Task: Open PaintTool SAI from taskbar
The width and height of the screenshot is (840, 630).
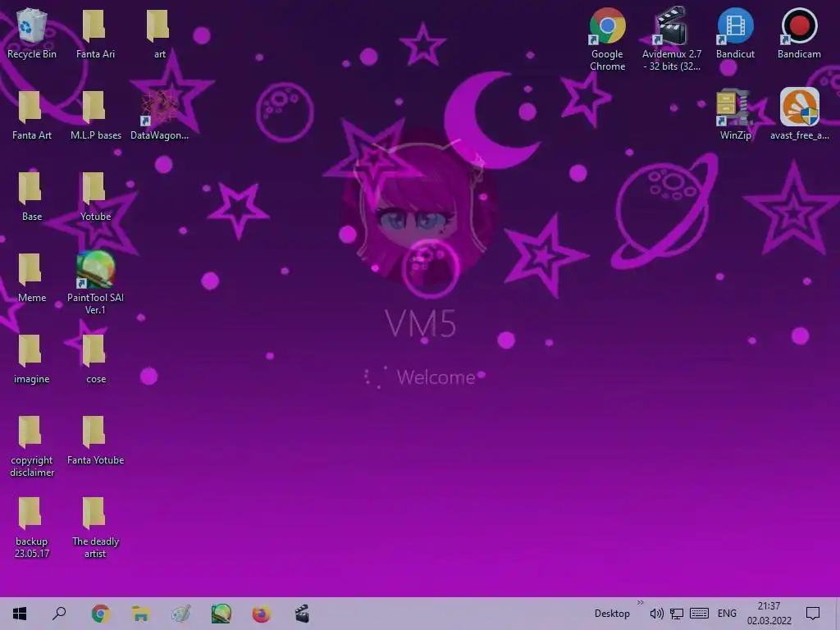Action: [x=221, y=614]
